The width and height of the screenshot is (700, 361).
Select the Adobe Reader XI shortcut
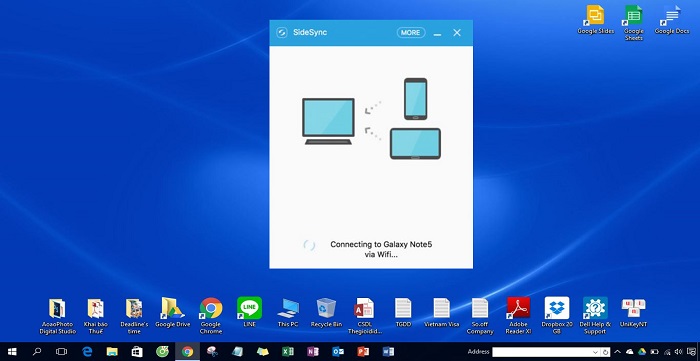click(518, 316)
